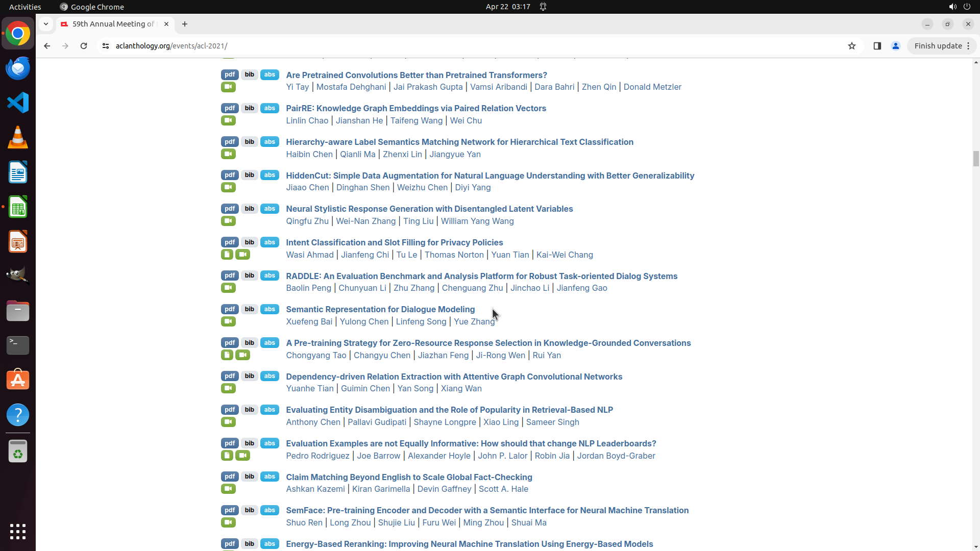Screen dimensions: 980x551
Task: Open Chrome profile avatar icon
Action: click(895, 46)
